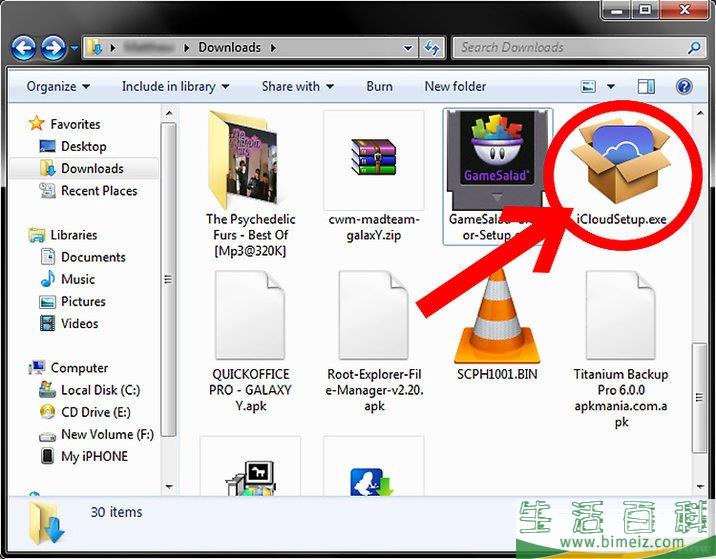Select the blue installer icon in bottom row

[372, 482]
